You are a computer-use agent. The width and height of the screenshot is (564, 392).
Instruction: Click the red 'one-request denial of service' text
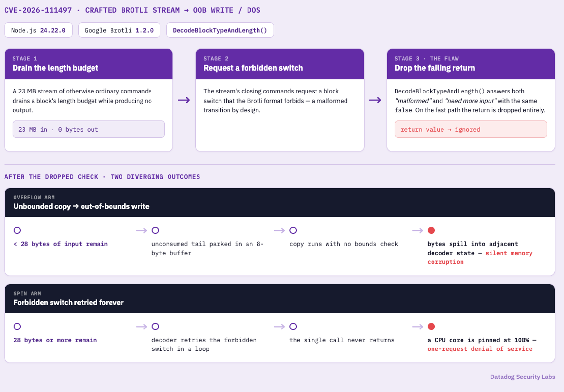tap(480, 349)
